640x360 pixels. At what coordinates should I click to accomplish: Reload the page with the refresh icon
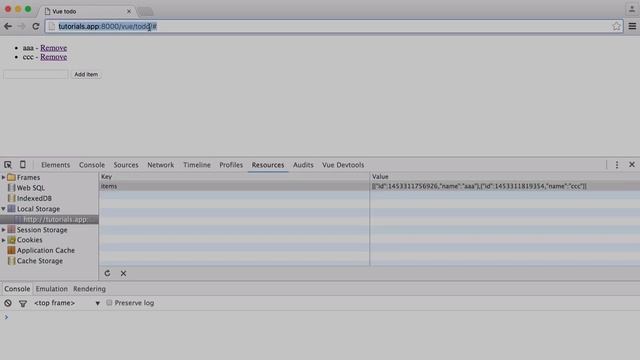click(36, 26)
